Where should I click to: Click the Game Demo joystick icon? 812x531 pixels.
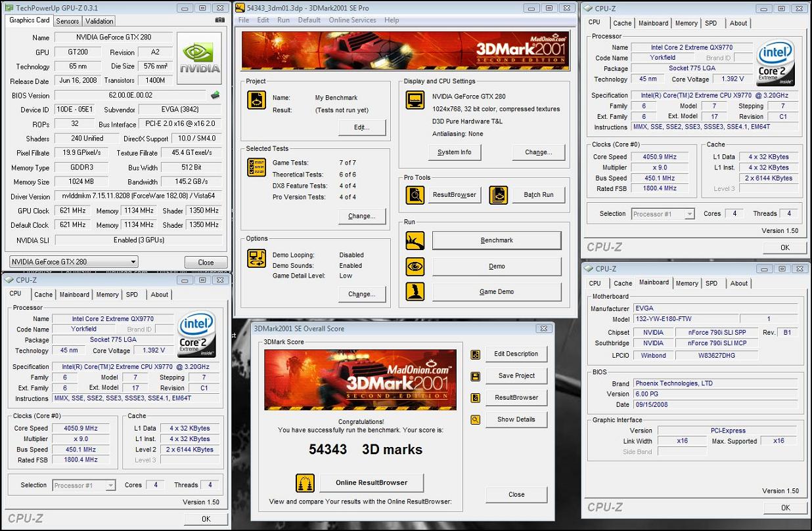click(x=415, y=291)
